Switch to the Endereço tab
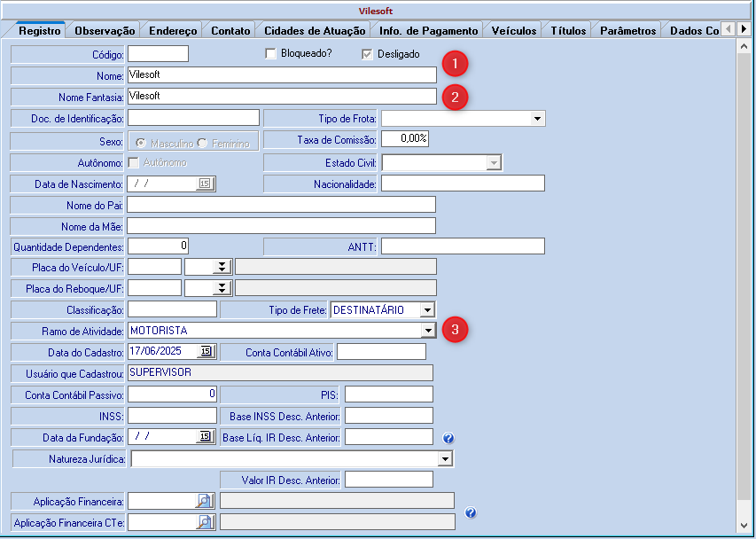 [x=173, y=30]
